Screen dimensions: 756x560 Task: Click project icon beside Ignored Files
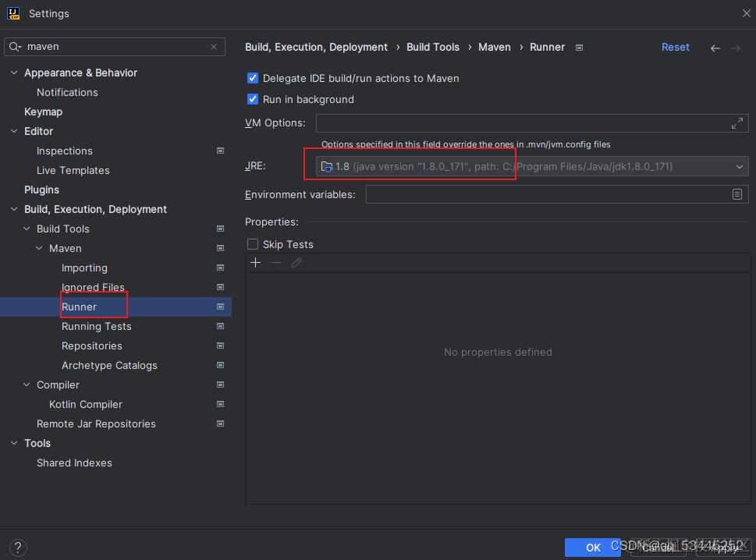click(x=220, y=287)
